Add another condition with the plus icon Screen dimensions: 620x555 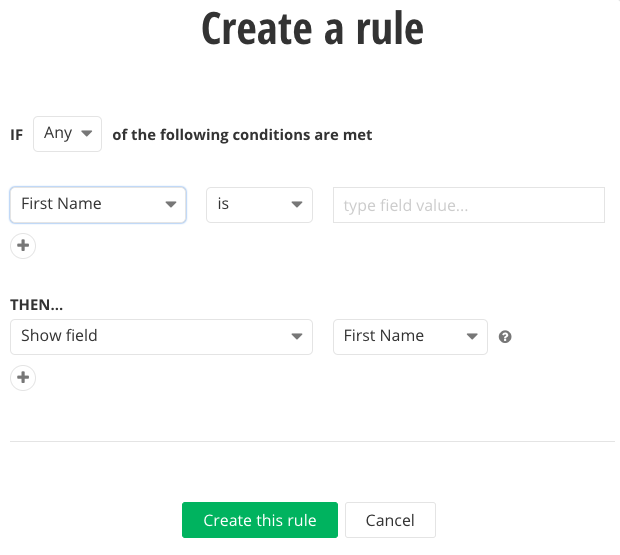point(23,245)
